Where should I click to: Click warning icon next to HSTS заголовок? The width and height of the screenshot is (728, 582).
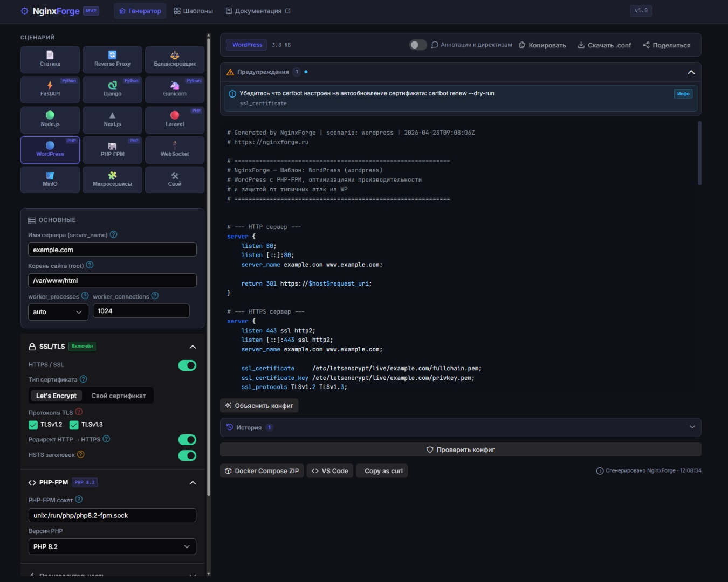[81, 454]
